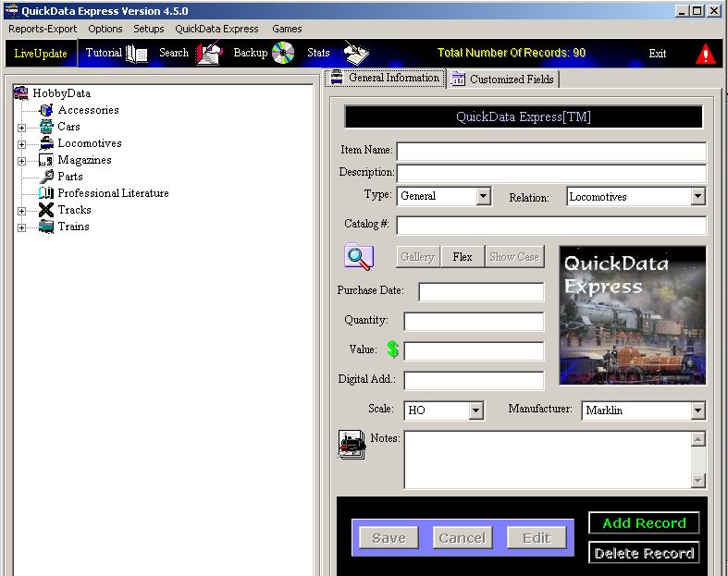The image size is (728, 576).
Task: Click the red warning triangle icon
Action: pos(706,54)
